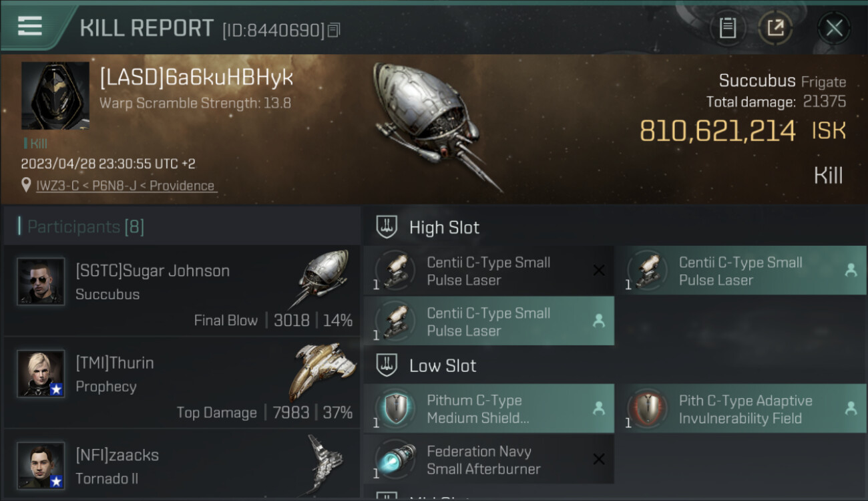This screenshot has width=868, height=501.
Task: Share kill report via export icon
Action: click(775, 28)
